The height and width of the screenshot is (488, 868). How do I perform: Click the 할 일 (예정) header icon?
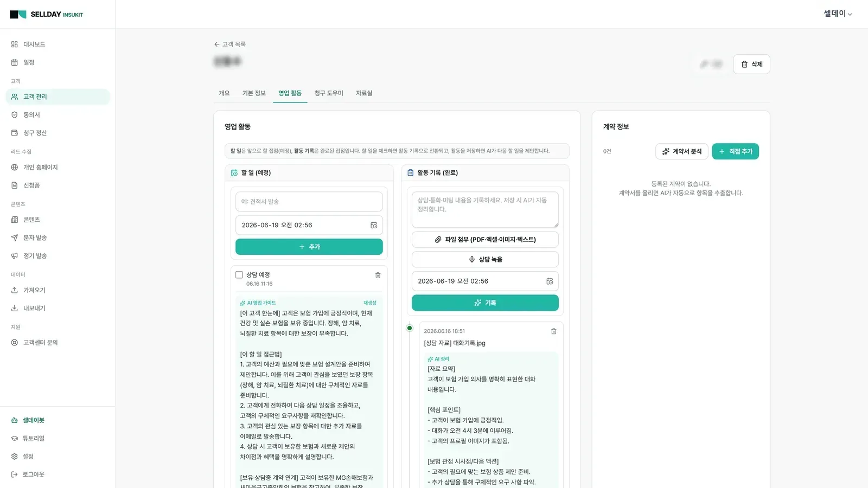click(234, 173)
